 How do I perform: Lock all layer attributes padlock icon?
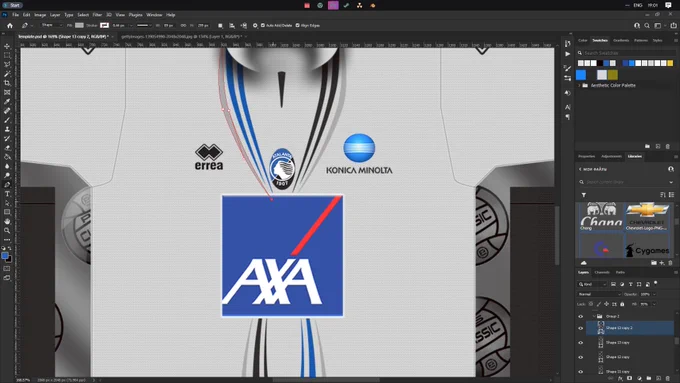(x=622, y=304)
